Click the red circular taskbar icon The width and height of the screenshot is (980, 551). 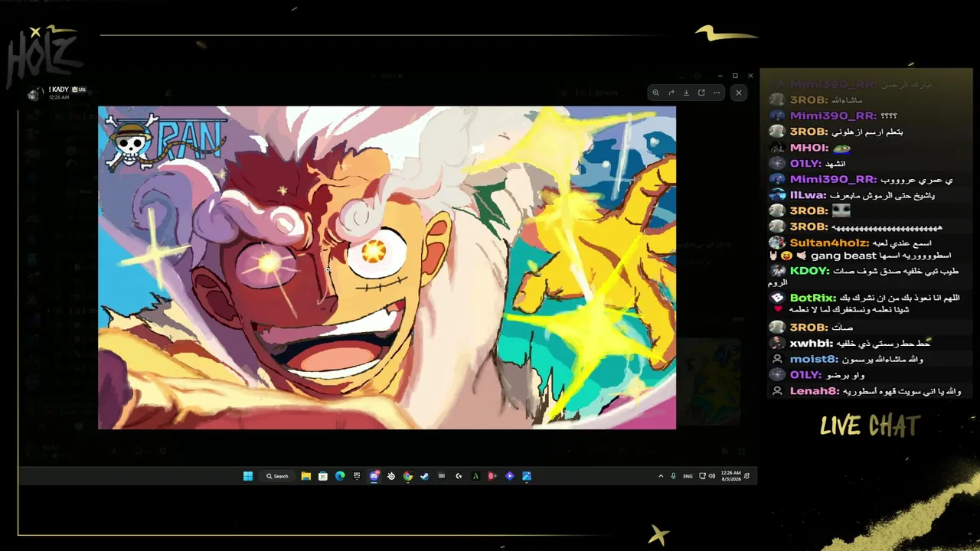coord(492,476)
